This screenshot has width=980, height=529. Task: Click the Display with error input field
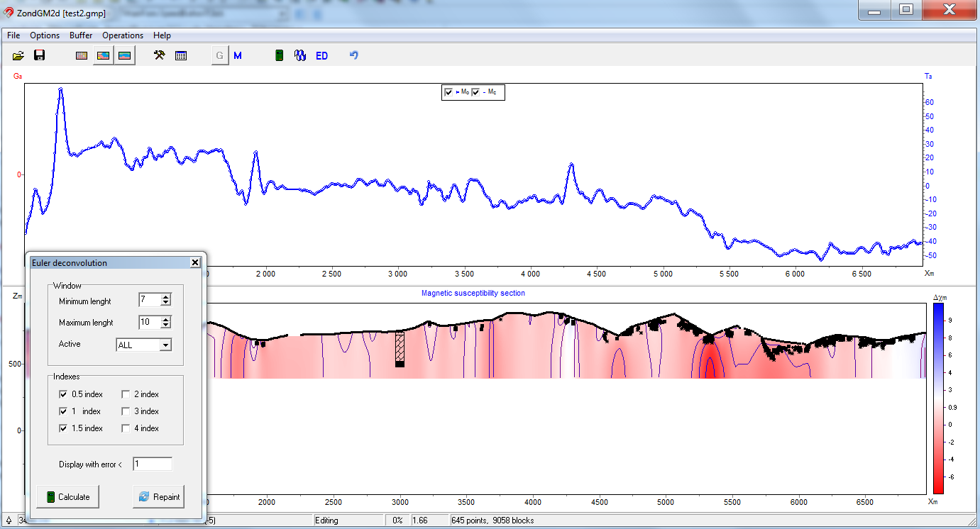click(152, 464)
